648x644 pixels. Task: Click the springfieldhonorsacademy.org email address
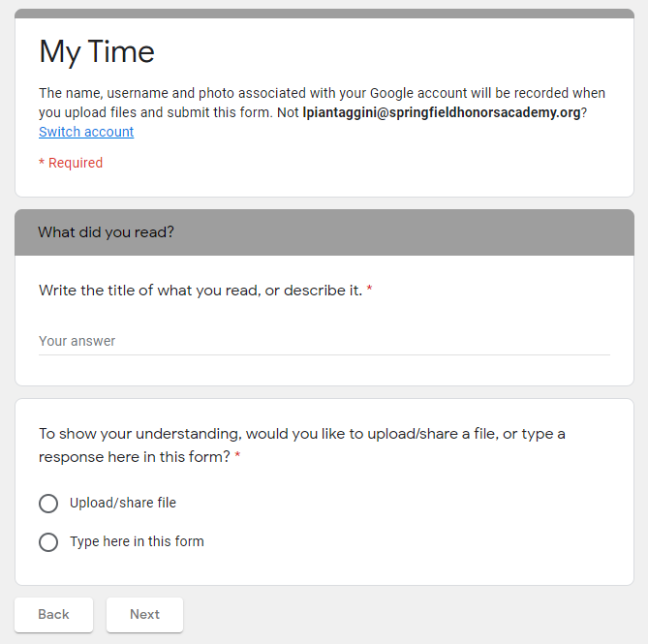[x=441, y=112]
